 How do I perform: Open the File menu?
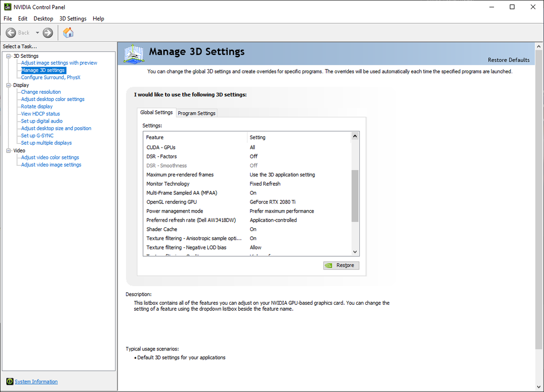click(8, 19)
